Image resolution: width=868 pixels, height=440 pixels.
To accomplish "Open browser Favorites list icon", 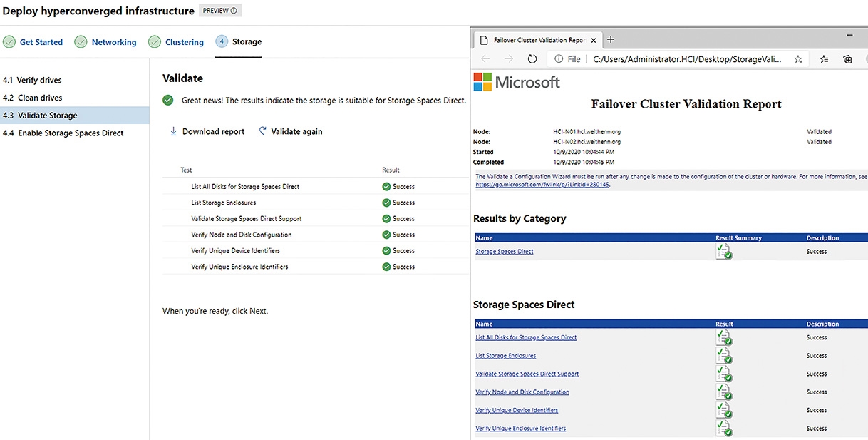I will click(824, 59).
